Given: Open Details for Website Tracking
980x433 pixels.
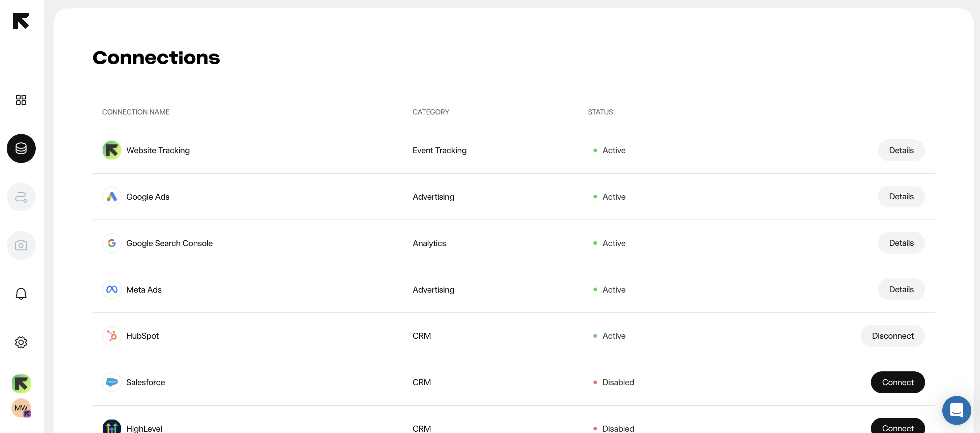Looking at the screenshot, I should (x=901, y=150).
